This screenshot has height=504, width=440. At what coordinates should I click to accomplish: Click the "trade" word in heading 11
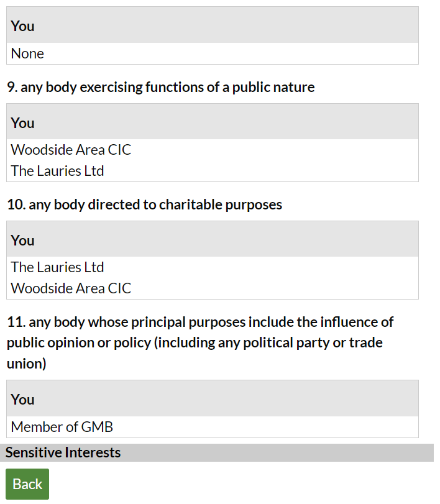[x=366, y=342]
